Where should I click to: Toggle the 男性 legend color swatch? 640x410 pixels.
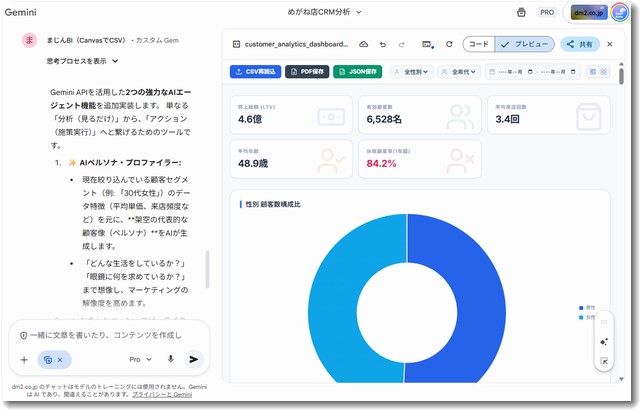click(581, 308)
